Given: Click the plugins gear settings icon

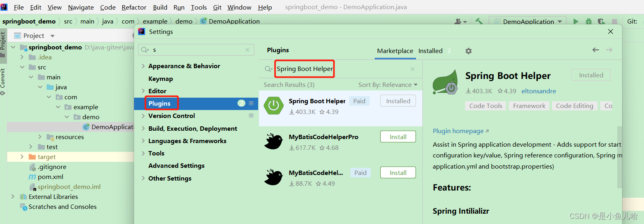Looking at the screenshot, I should click(x=469, y=51).
